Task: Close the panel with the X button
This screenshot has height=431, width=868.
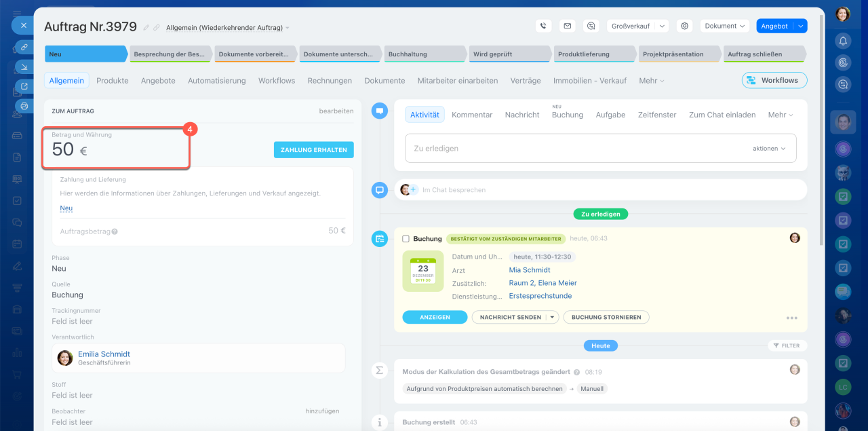Action: [23, 25]
